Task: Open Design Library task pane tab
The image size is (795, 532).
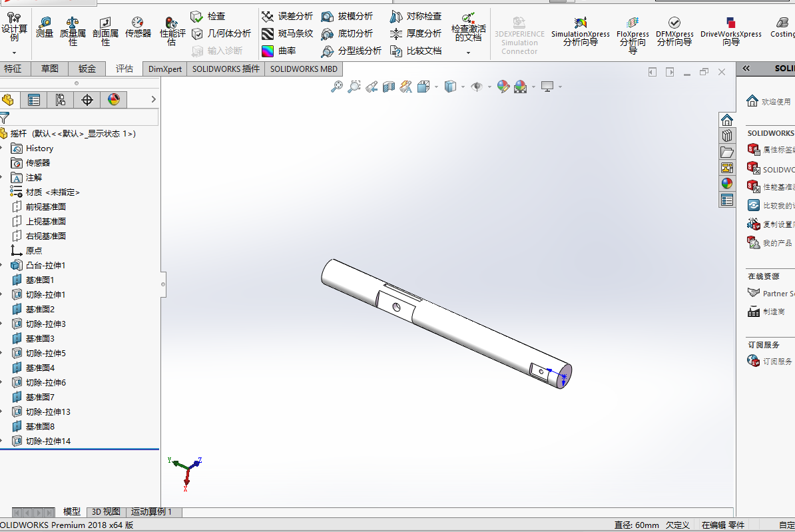Action: point(727,135)
